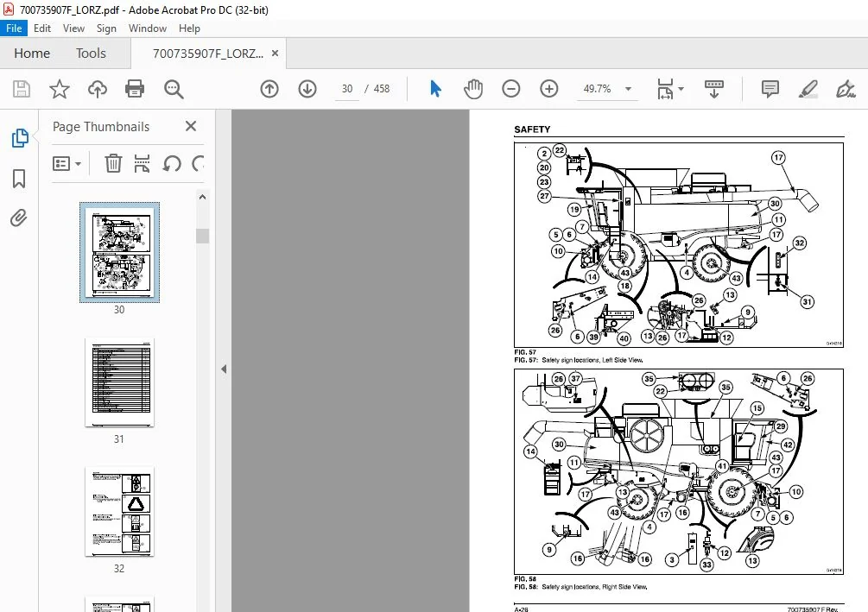Go to next page arrow
Screen dimensions: 868x612
click(x=307, y=89)
